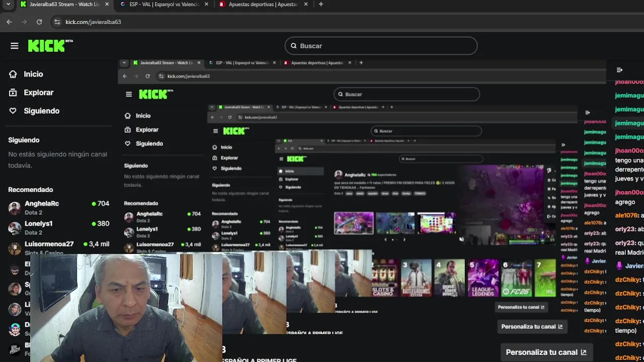Open Inicio in the left sidebar
This screenshot has height=362, width=644.
[x=33, y=74]
